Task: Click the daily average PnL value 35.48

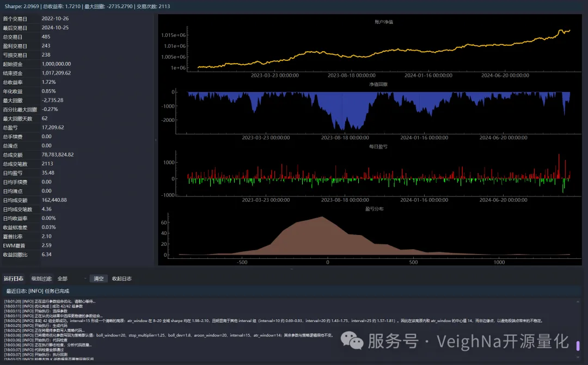Action: [x=48, y=173]
